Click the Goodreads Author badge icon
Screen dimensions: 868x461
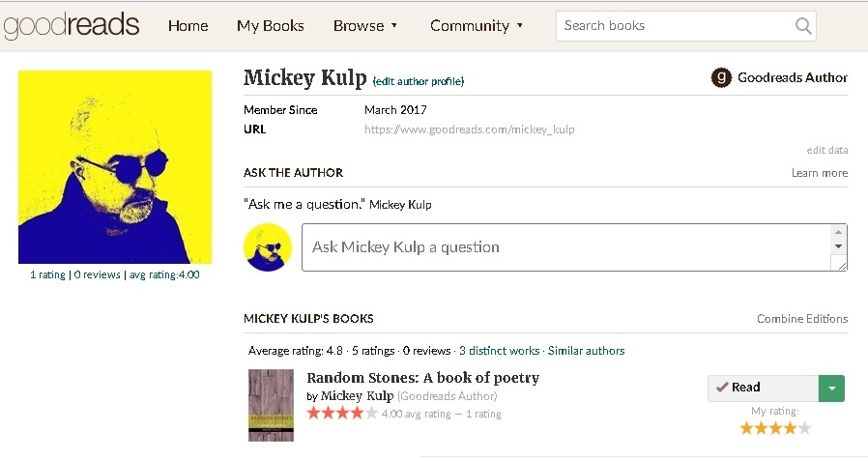pyautogui.click(x=720, y=78)
